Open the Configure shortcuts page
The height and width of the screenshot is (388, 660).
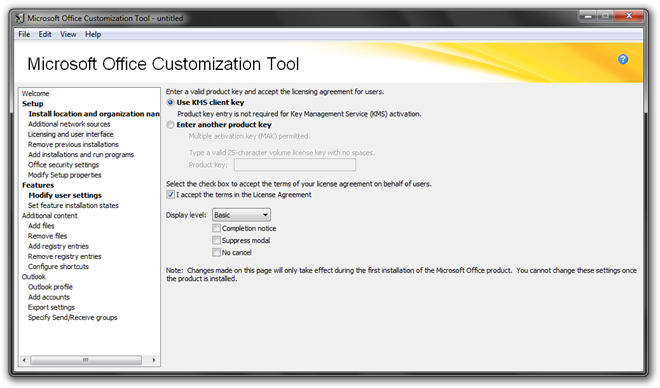(x=58, y=266)
